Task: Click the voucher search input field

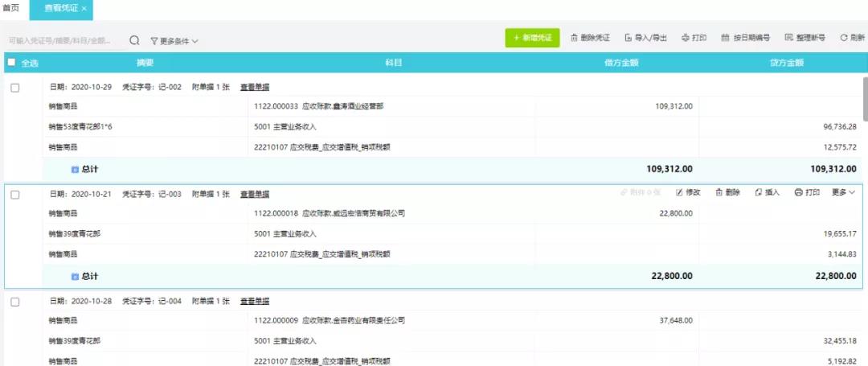Action: tap(64, 40)
